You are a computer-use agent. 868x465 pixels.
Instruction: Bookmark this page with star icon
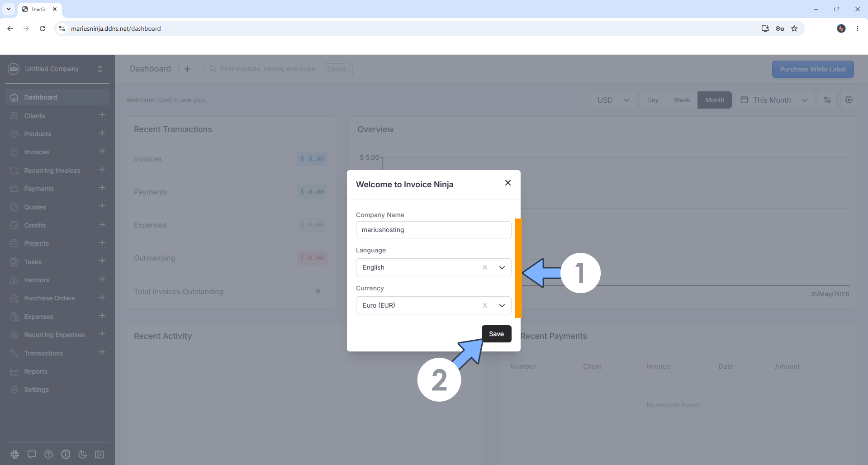[794, 28]
